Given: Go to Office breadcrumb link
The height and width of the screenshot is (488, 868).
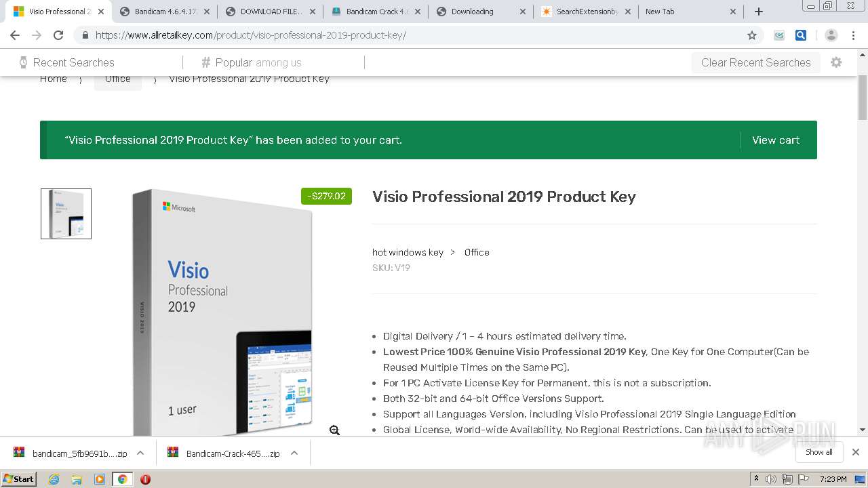Looking at the screenshot, I should 118,79.
